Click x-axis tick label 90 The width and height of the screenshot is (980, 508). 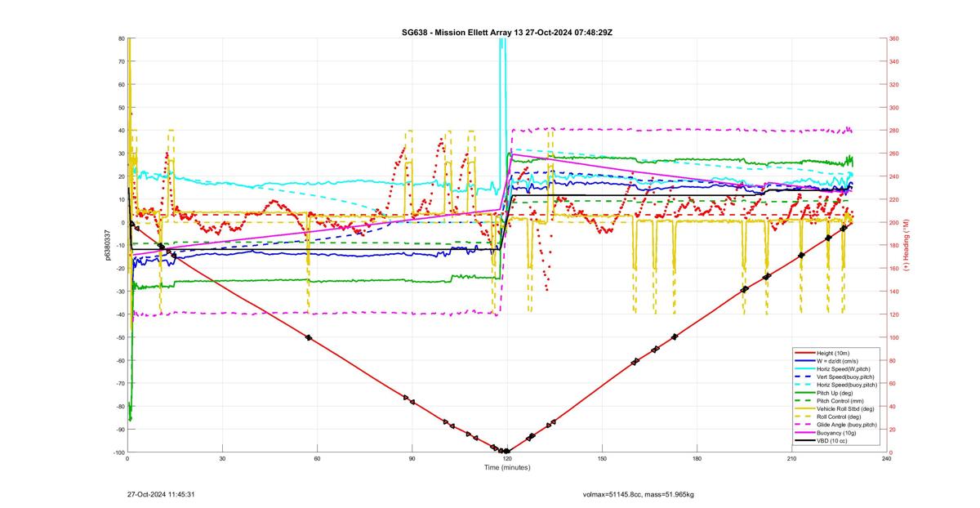(412, 459)
